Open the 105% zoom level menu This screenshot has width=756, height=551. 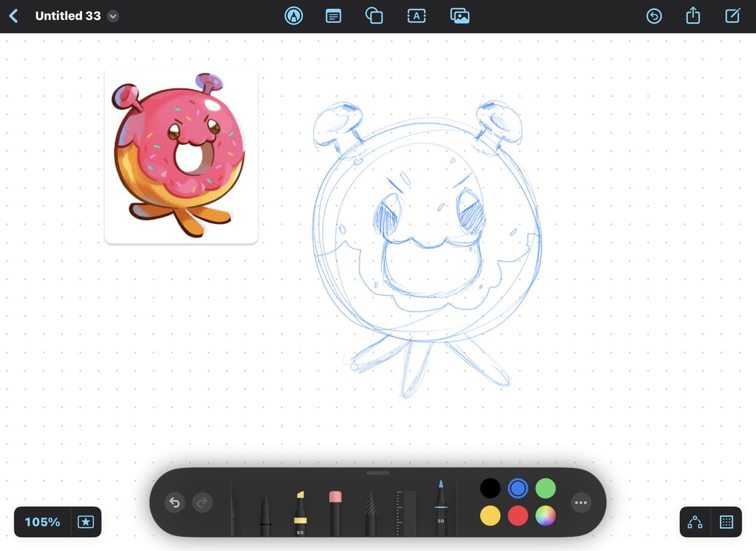(42, 522)
